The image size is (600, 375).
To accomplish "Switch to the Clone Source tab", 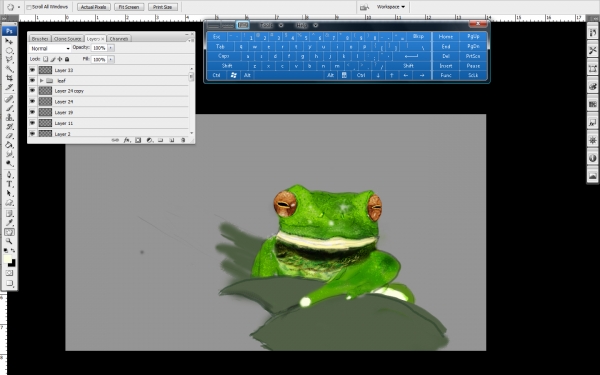I will click(67, 39).
